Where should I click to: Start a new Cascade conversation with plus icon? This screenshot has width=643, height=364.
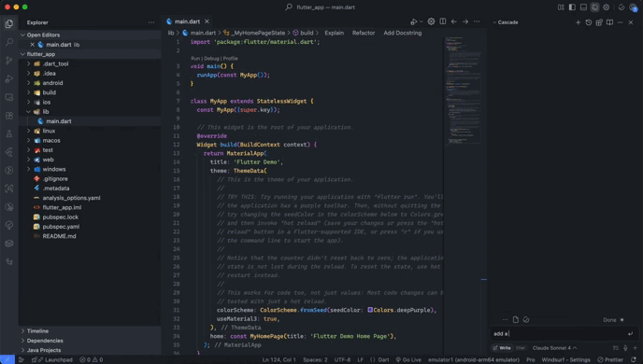pyautogui.click(x=578, y=22)
